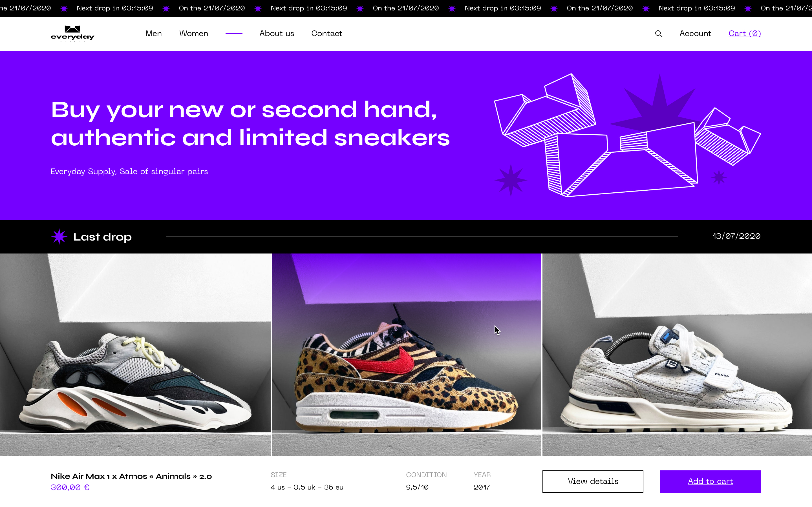Go to About us page
Screen dimensions: 812x507
click(x=277, y=34)
